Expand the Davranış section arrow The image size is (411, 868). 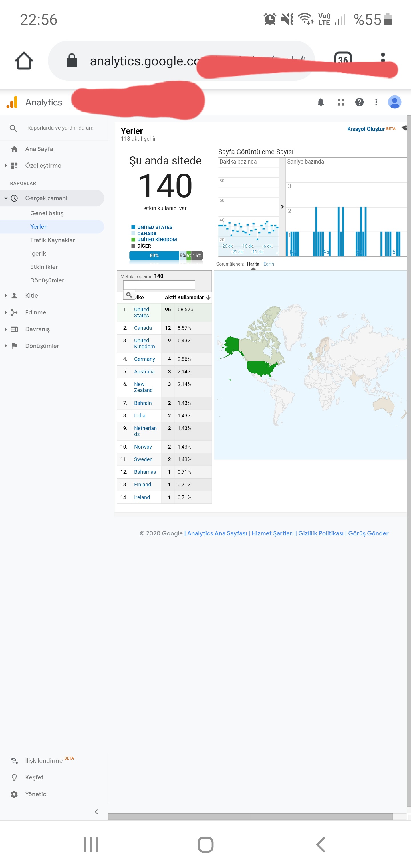click(6, 329)
